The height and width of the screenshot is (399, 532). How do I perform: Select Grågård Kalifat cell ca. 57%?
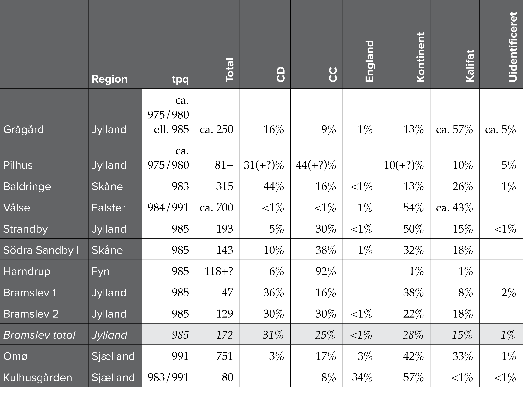click(x=455, y=130)
